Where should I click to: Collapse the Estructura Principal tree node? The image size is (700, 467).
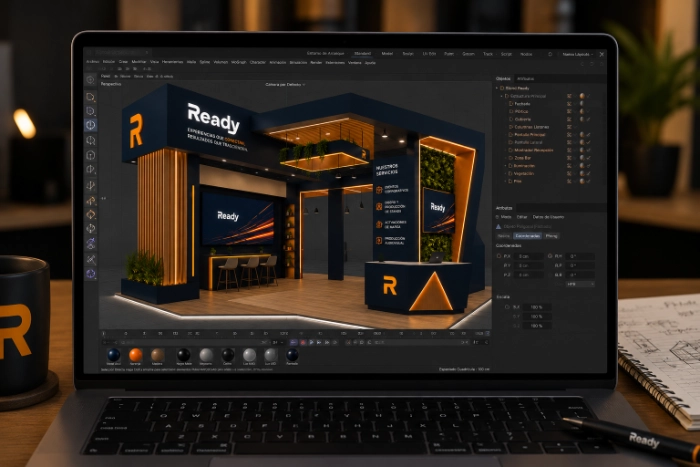[x=502, y=96]
